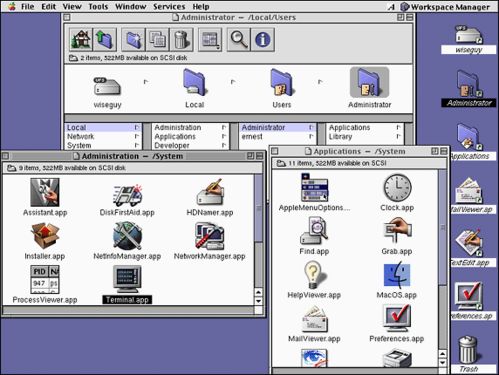499x375 pixels.
Task: Select Preferences.app in the Applications window
Action: pos(397,318)
